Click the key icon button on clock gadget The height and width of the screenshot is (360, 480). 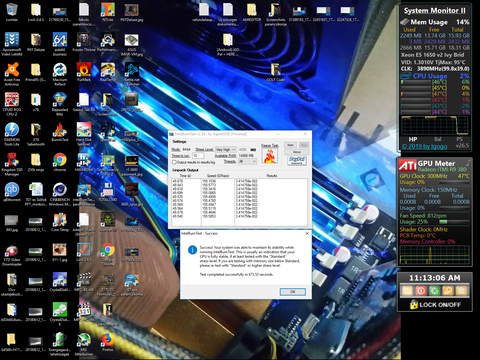[x=448, y=291]
